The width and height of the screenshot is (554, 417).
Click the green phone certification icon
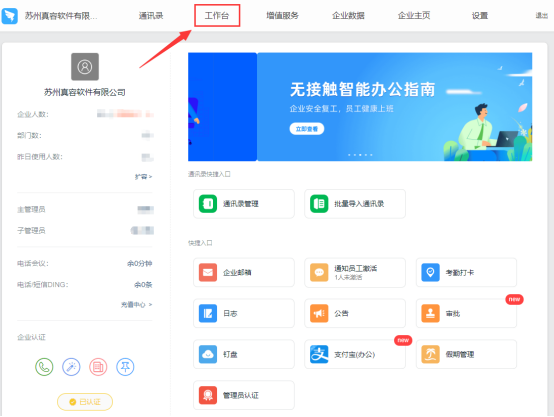click(44, 367)
